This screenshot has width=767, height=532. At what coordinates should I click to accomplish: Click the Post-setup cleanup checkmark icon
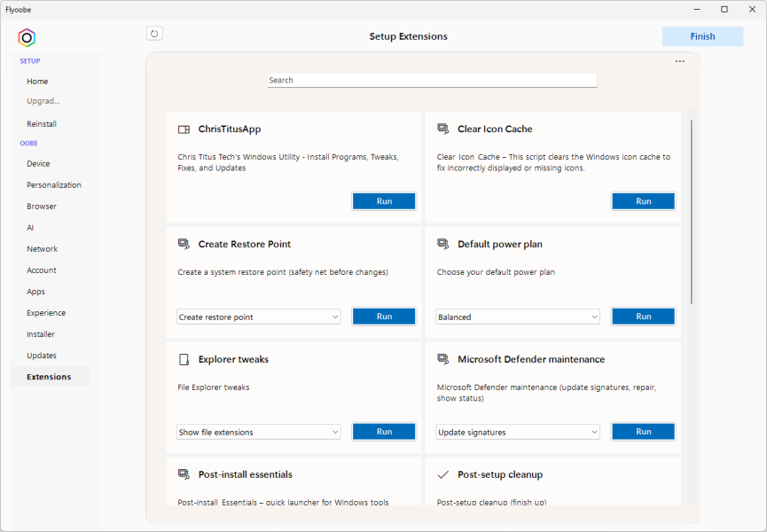[442, 474]
